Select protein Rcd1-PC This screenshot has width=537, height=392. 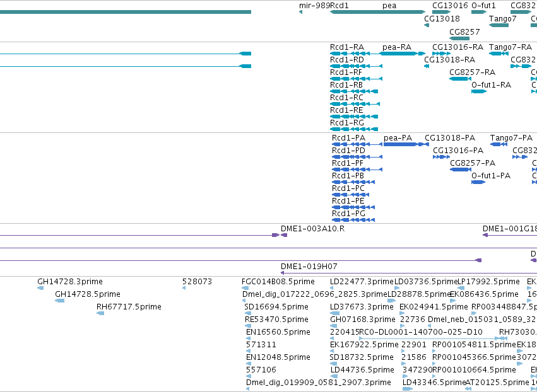[348, 189]
